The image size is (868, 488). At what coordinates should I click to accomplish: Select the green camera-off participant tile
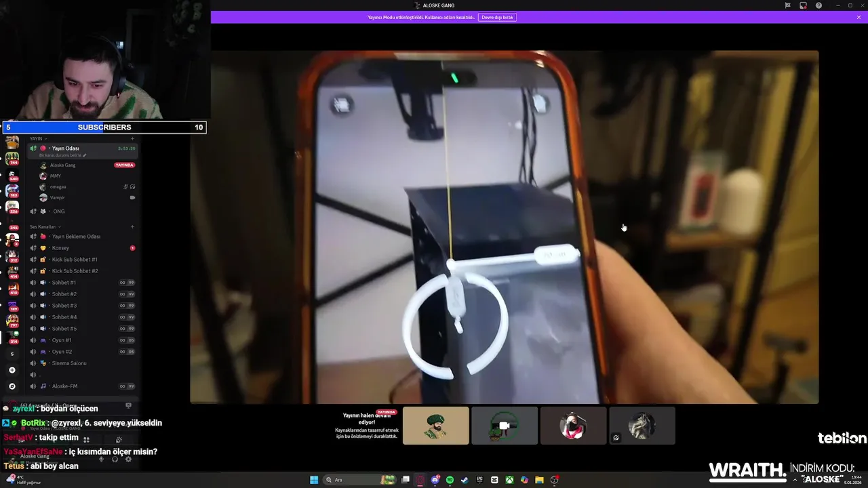click(x=505, y=426)
